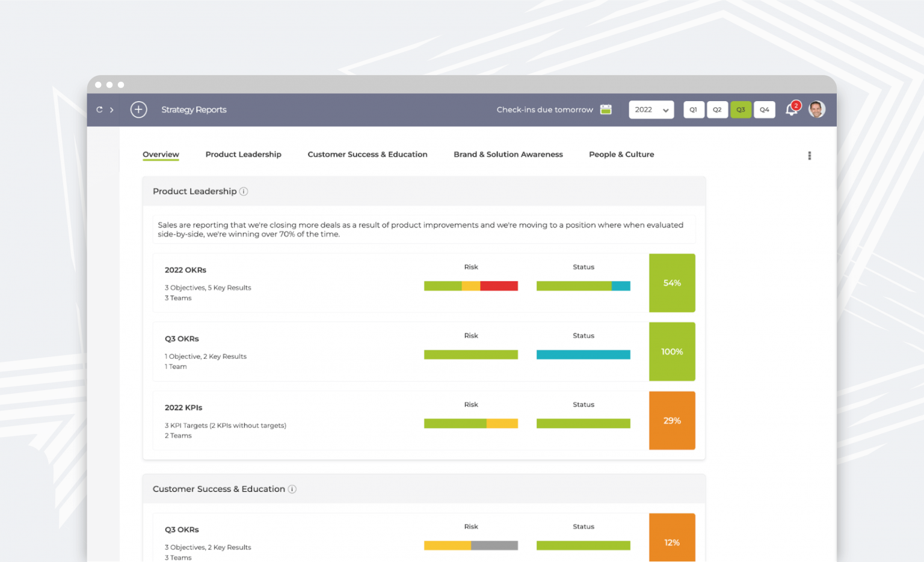
Task: Open the notifications bell
Action: pyautogui.click(x=792, y=109)
